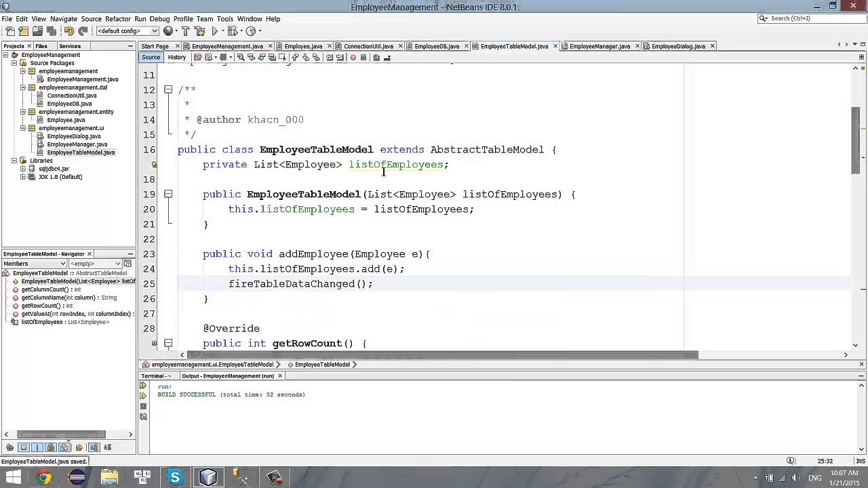Open the Debug menu
The height and width of the screenshot is (488, 868).
point(159,19)
